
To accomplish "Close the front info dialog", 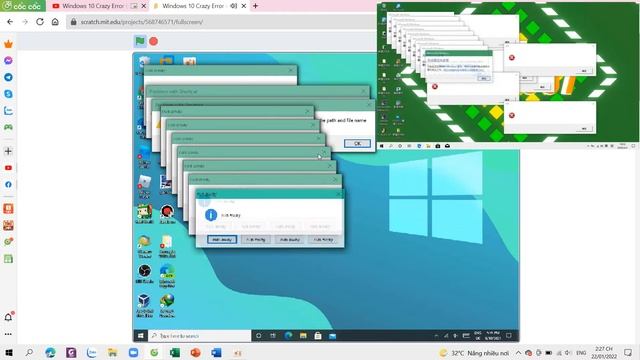I will [x=338, y=194].
